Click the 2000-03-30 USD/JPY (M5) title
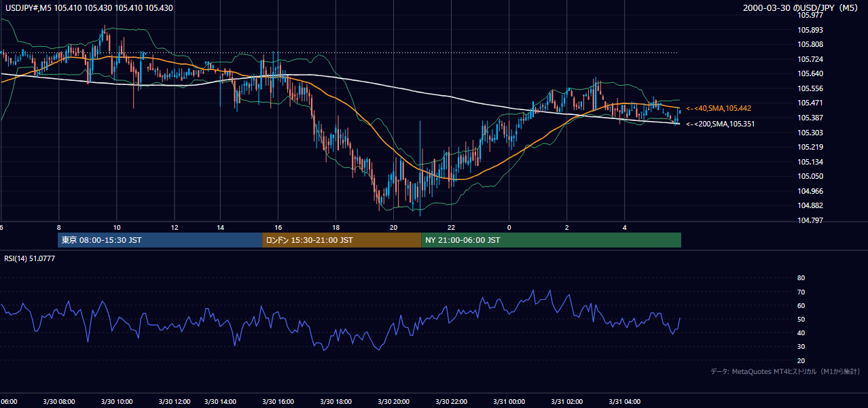The image size is (868, 408). 801,7
